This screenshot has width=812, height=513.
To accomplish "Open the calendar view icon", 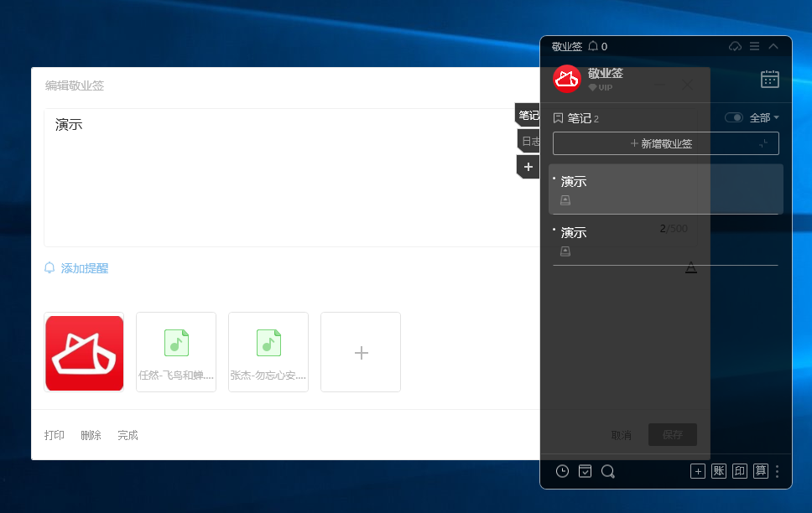I will pos(769,79).
